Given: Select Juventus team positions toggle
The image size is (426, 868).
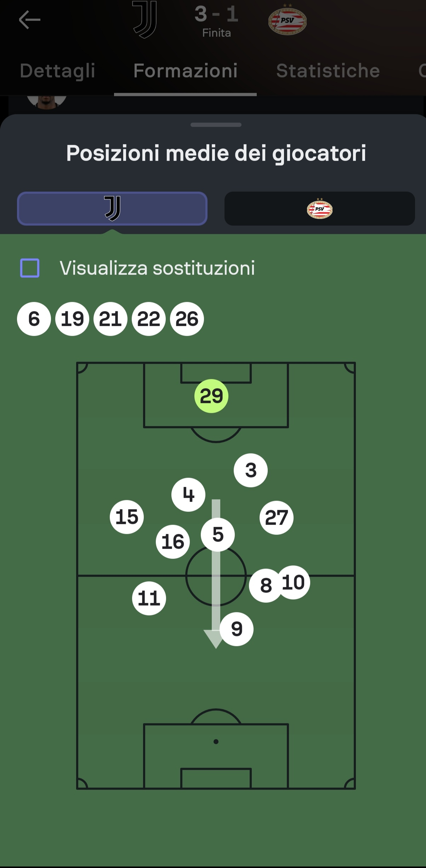Looking at the screenshot, I should [x=112, y=209].
